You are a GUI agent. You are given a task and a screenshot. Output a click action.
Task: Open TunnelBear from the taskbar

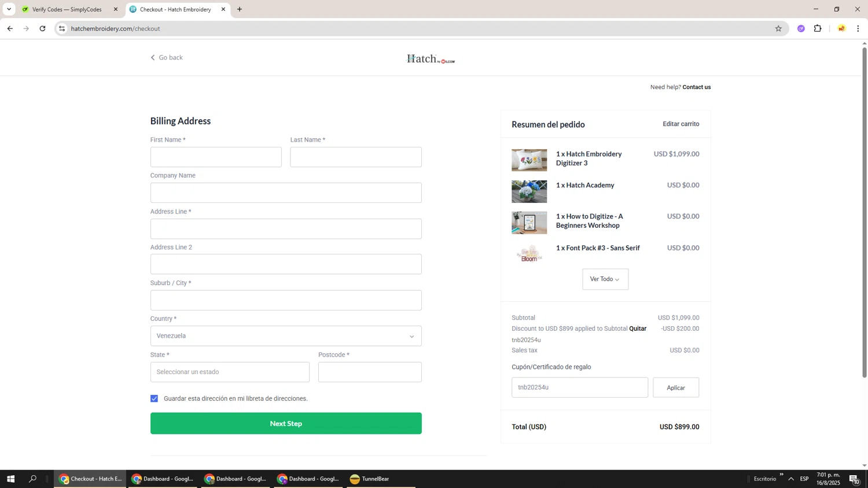(381, 479)
